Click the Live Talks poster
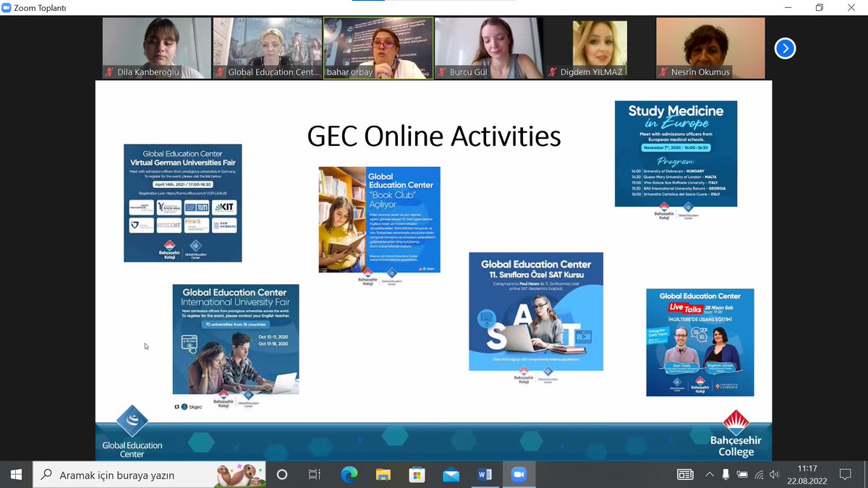 [700, 342]
